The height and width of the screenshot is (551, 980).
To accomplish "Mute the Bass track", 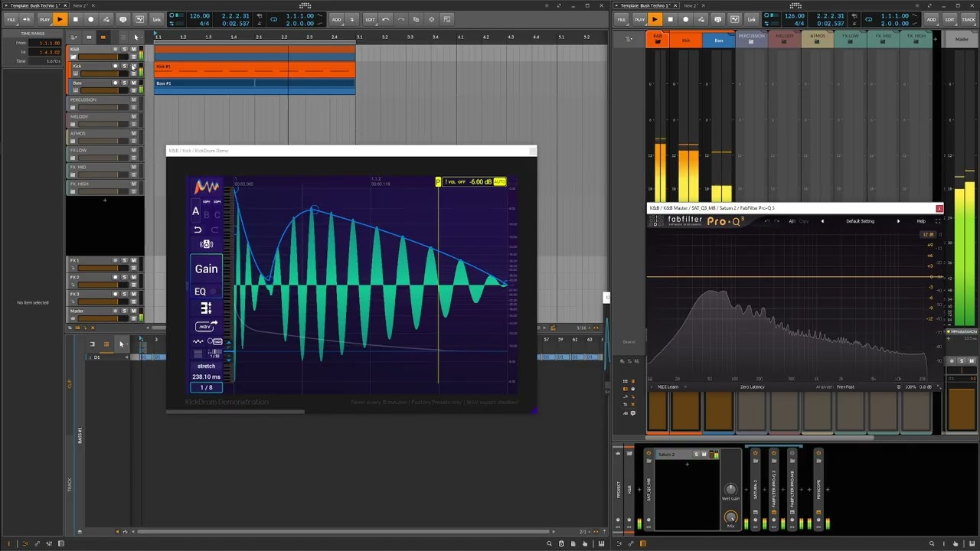I will [x=133, y=83].
